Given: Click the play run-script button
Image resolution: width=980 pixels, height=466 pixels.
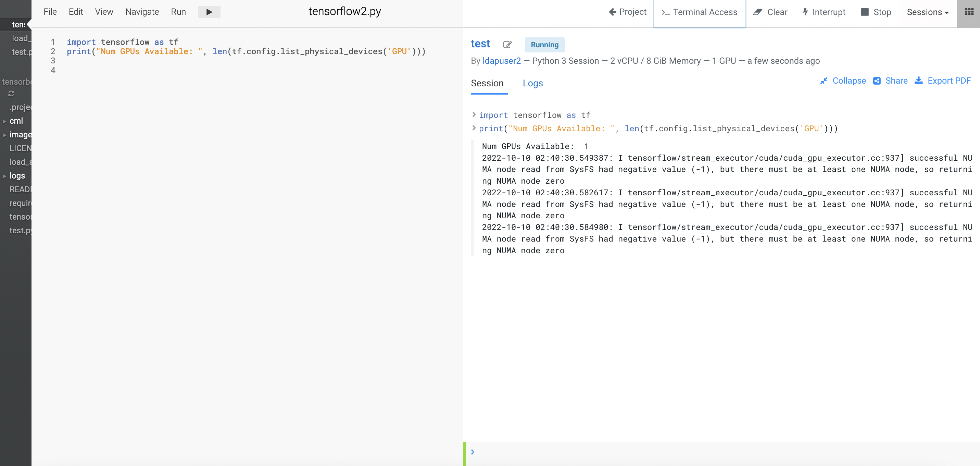Looking at the screenshot, I should 209,12.
